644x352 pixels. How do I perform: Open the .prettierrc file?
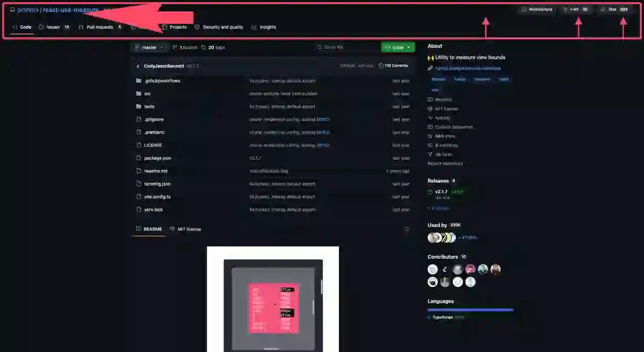click(154, 133)
